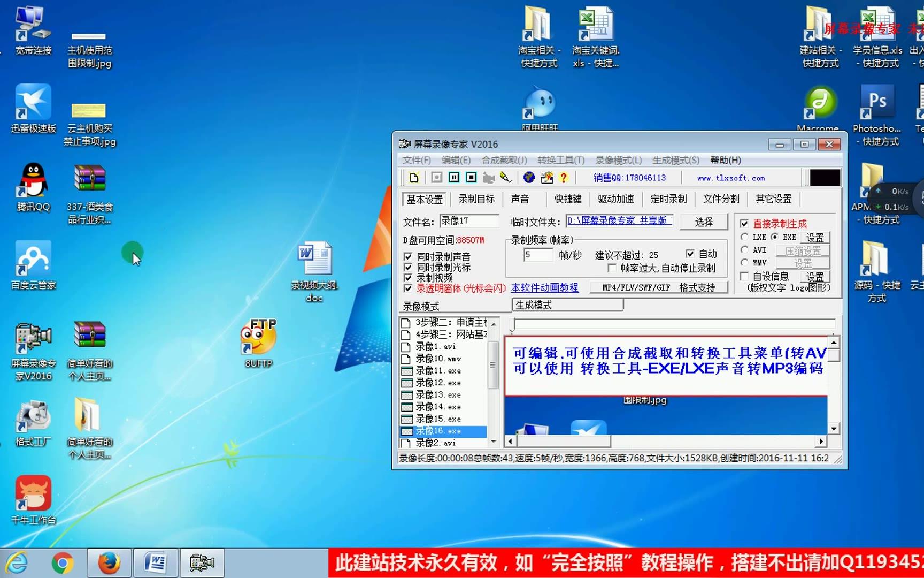Select the 百度云管家 desktop icon

tap(33, 265)
